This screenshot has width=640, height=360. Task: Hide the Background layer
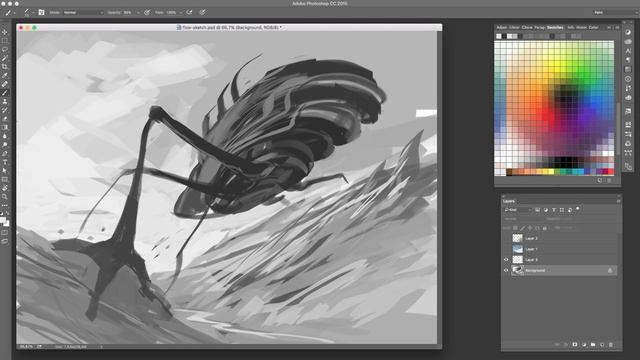pyautogui.click(x=506, y=270)
